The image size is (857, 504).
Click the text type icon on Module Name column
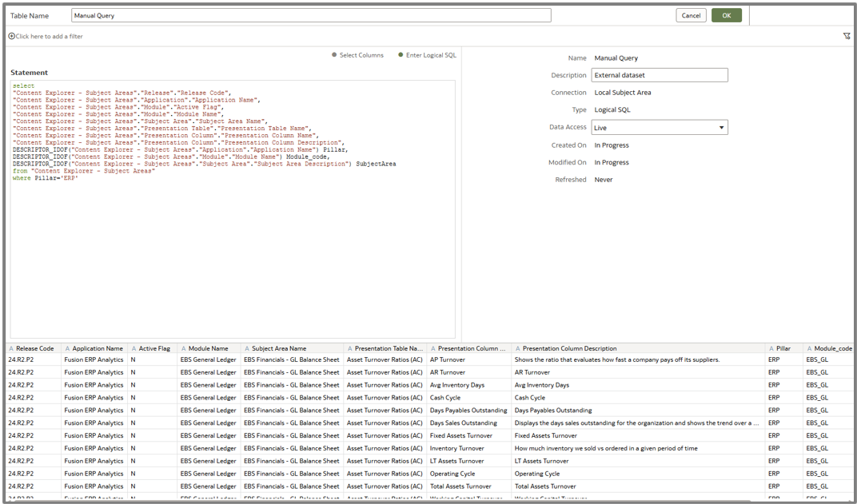[183, 349]
